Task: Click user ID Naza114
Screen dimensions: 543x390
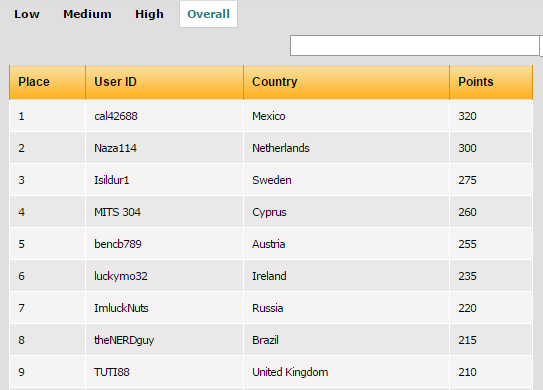Action: coord(115,148)
